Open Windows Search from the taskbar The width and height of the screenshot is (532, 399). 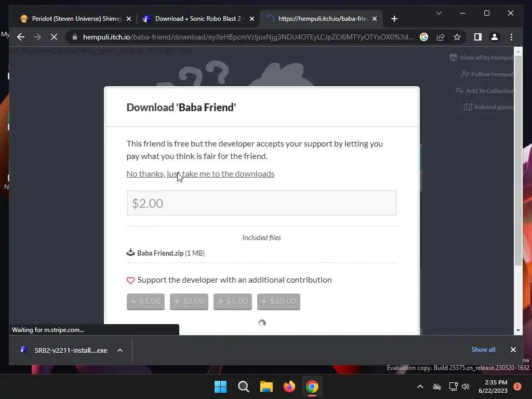(x=244, y=387)
